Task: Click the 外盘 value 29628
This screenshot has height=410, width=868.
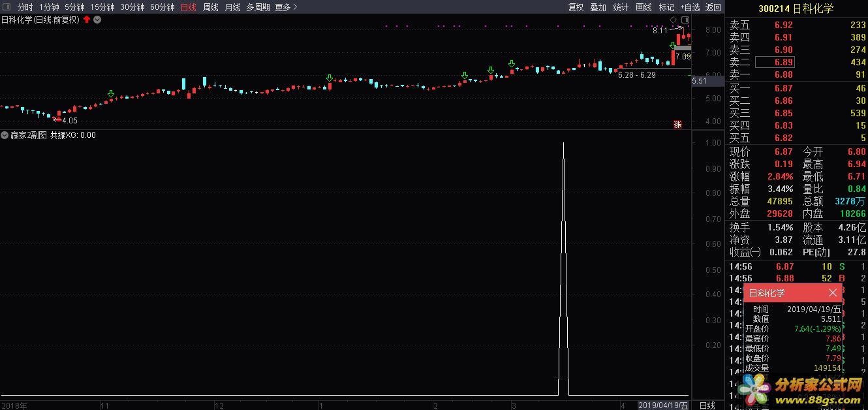Action: point(780,214)
